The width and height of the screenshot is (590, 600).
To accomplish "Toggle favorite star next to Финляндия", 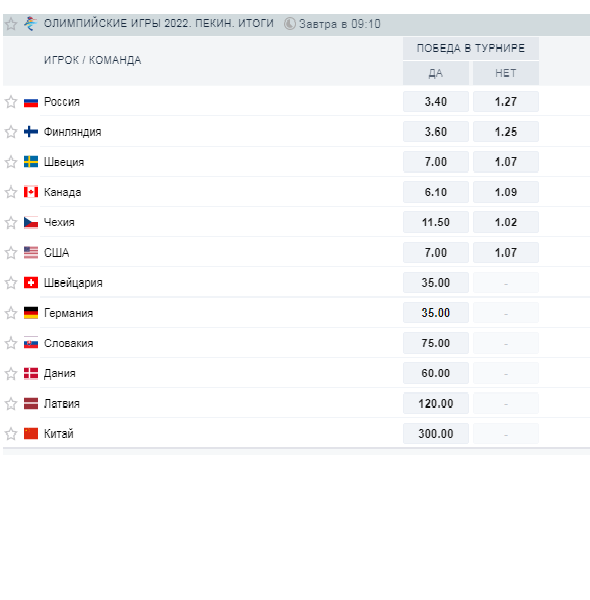I will (x=11, y=132).
